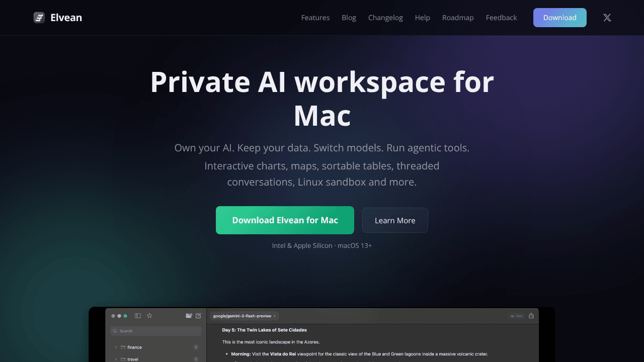Go to the Blog page

click(x=349, y=18)
